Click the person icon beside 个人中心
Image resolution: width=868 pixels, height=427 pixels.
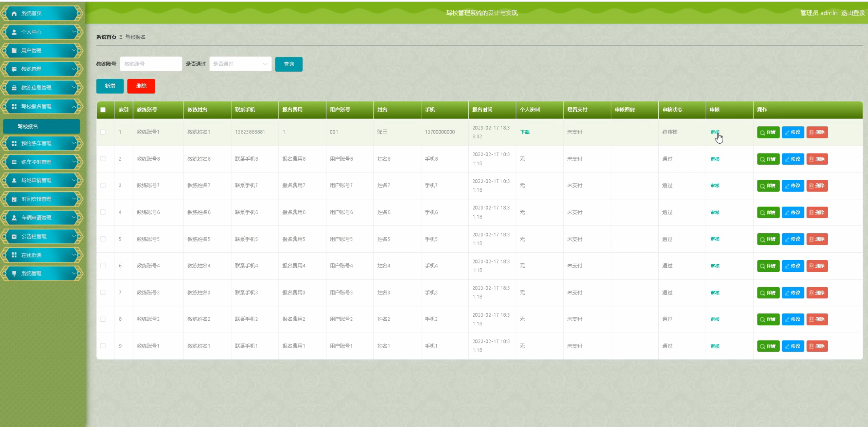coord(14,32)
